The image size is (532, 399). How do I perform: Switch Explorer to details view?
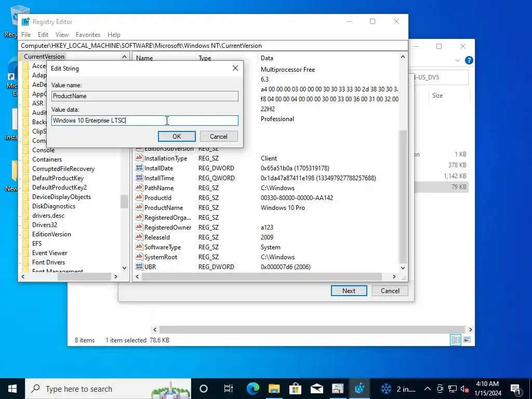click(456, 340)
